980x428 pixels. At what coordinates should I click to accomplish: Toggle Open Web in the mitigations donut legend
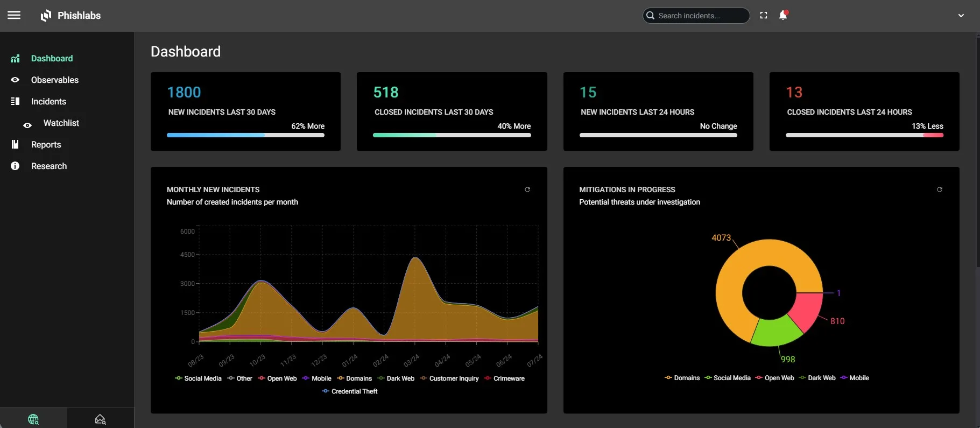pos(774,378)
